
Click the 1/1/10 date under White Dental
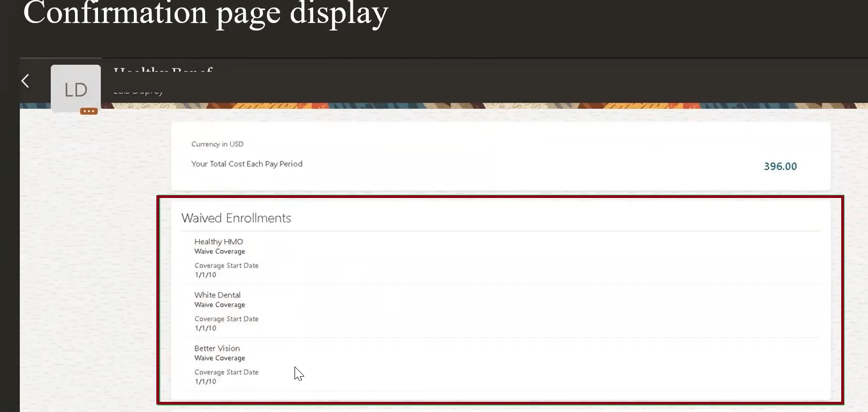206,329
